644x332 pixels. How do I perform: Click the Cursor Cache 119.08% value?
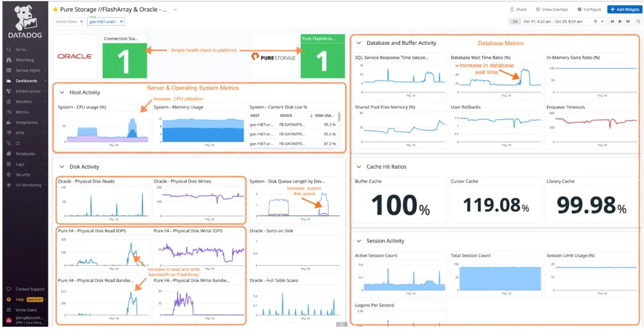tap(496, 205)
